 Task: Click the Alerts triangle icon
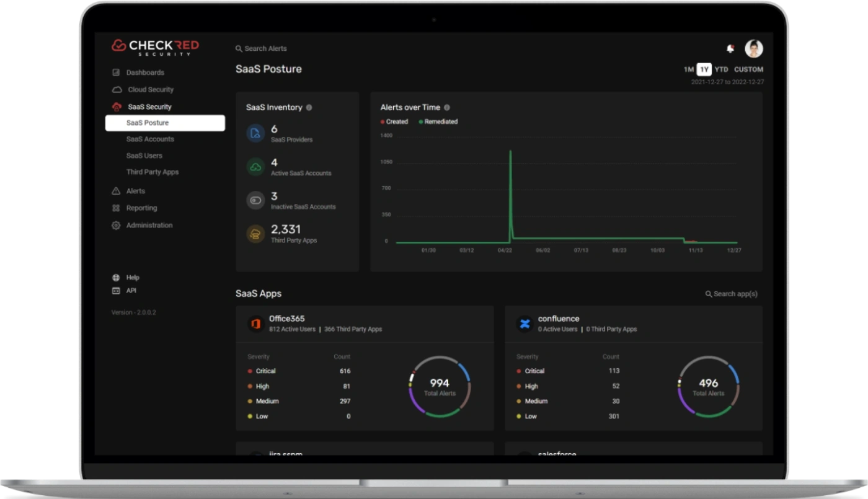coord(116,191)
